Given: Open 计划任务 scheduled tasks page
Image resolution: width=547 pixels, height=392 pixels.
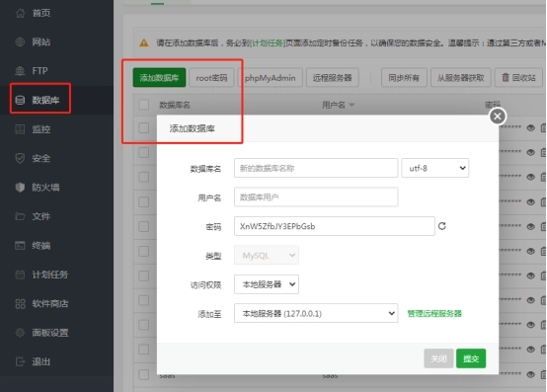Looking at the screenshot, I should [50, 274].
